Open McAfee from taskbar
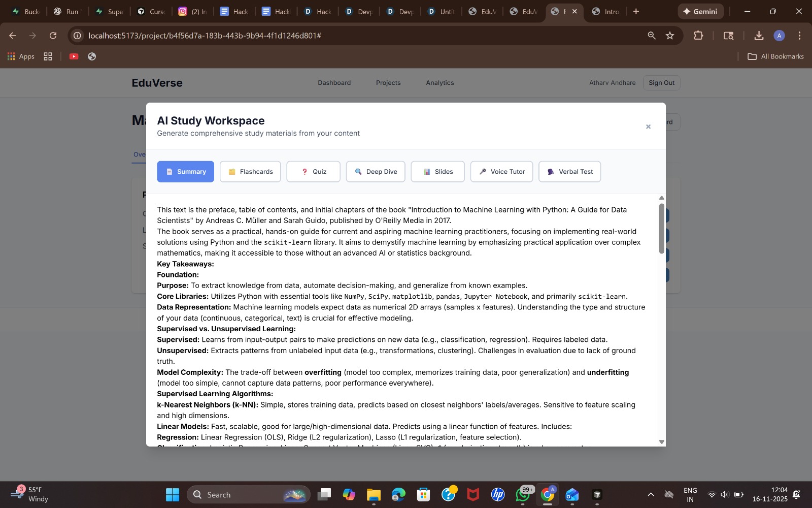The height and width of the screenshot is (508, 812). point(473,495)
